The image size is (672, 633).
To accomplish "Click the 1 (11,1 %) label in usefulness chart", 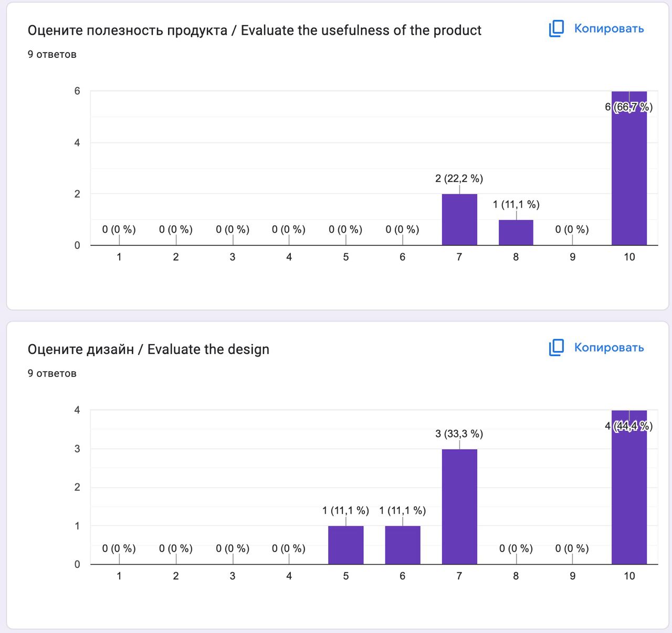I will pos(516,204).
